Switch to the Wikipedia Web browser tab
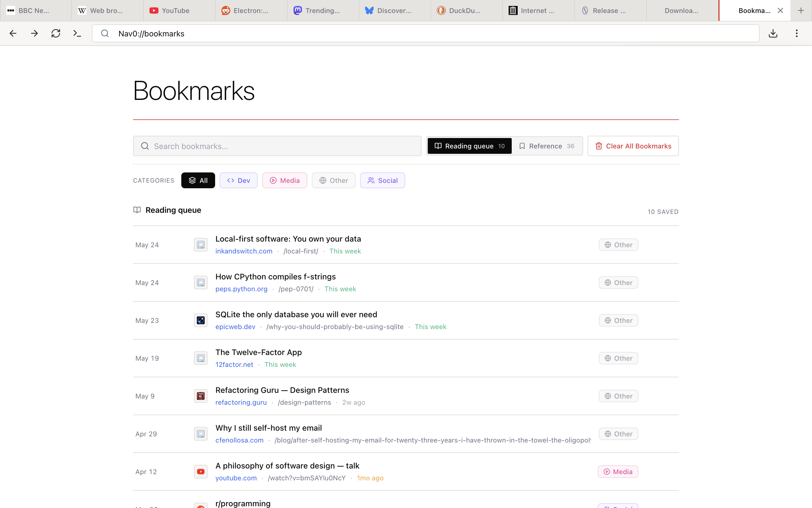Viewport: 812px width, 508px height. 107,10
